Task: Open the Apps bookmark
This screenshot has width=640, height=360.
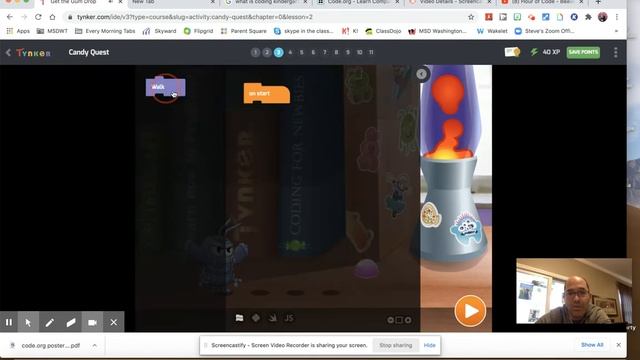Action: pos(18,31)
